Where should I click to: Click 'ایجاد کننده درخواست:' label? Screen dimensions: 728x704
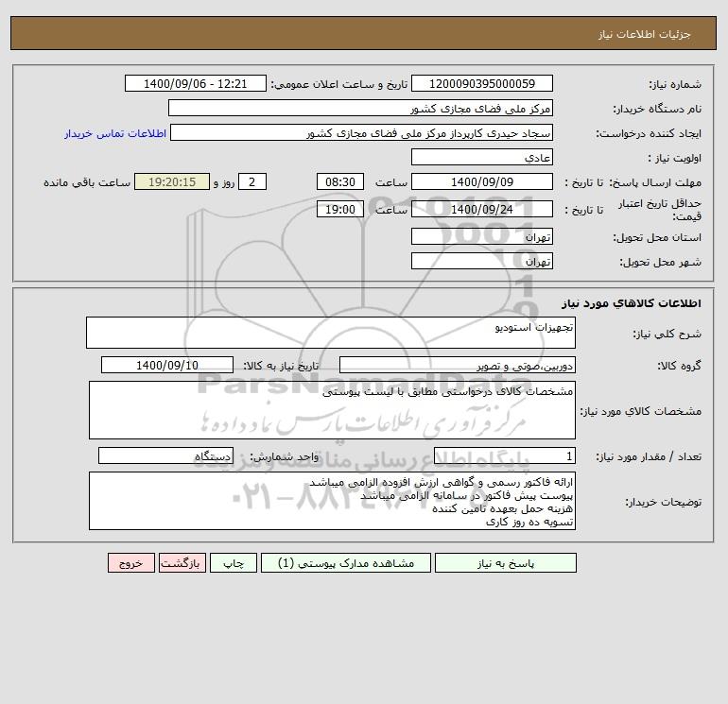[650, 133]
